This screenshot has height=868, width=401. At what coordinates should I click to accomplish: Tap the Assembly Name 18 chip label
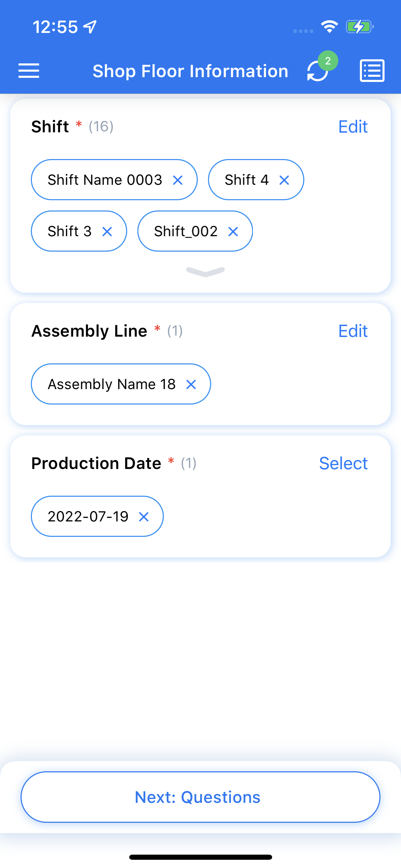(x=111, y=384)
